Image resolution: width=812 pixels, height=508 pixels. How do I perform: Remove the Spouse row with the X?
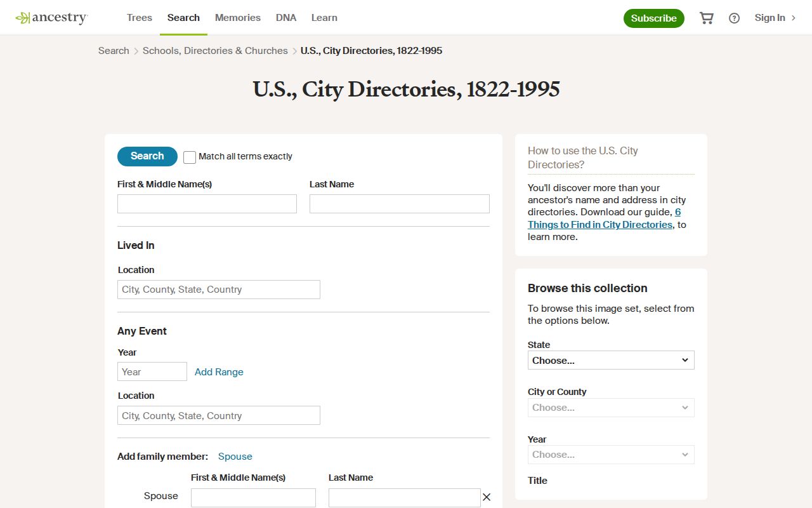click(x=487, y=497)
